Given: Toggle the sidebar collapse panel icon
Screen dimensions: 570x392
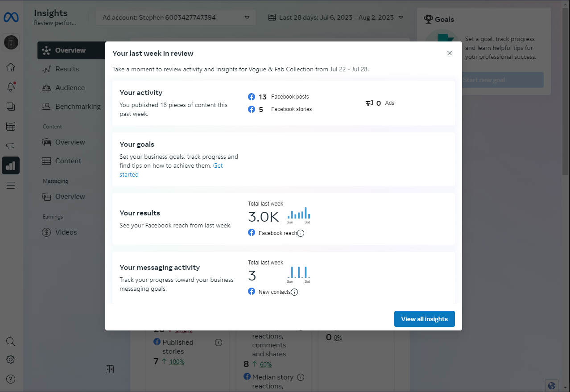Looking at the screenshot, I should (x=110, y=369).
